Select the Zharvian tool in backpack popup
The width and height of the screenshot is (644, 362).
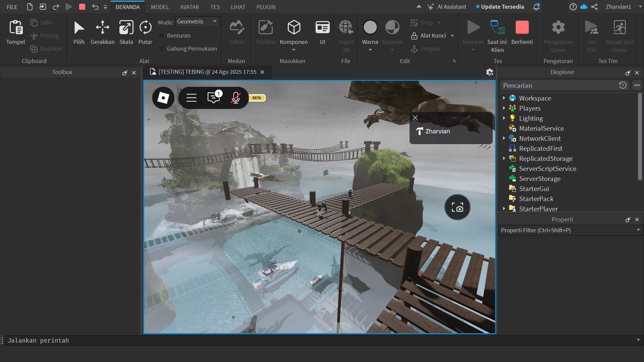point(433,131)
